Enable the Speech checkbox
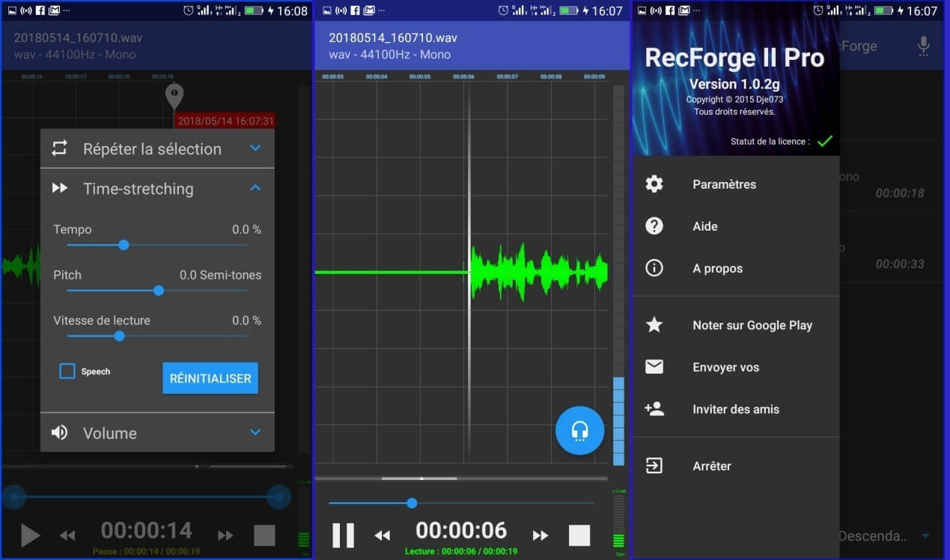The height and width of the screenshot is (560, 950). [x=67, y=371]
